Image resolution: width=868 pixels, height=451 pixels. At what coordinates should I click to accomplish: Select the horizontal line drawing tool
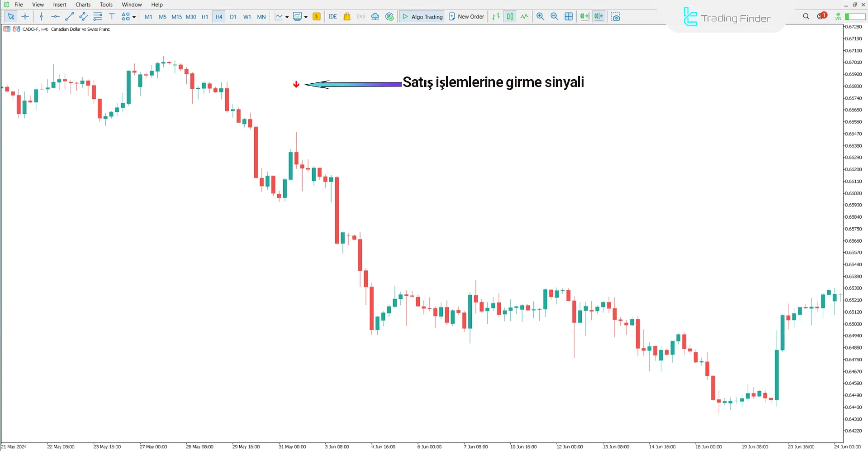55,16
